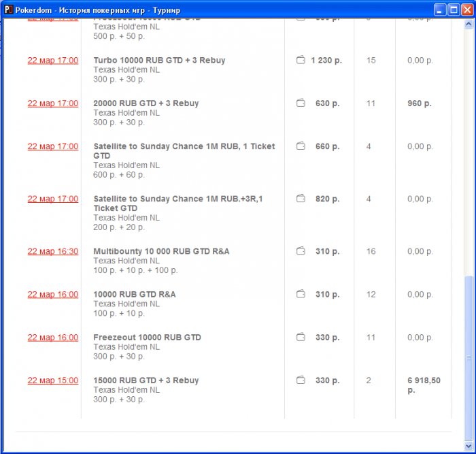Click place value 2 in 15000 RUB row

[369, 380]
